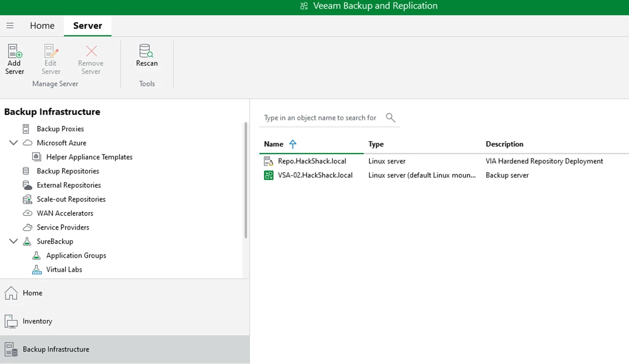
Task: Click the Virtual Labs flask icon
Action: [x=37, y=270]
